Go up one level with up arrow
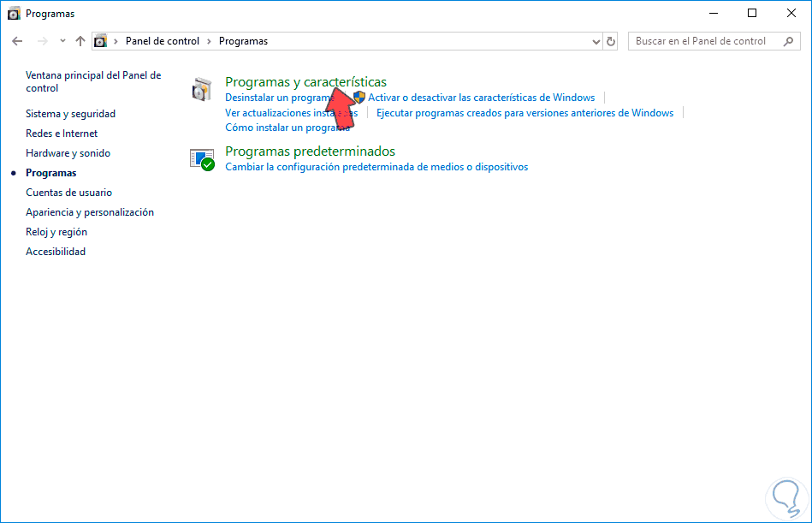This screenshot has width=812, height=523. pos(80,41)
